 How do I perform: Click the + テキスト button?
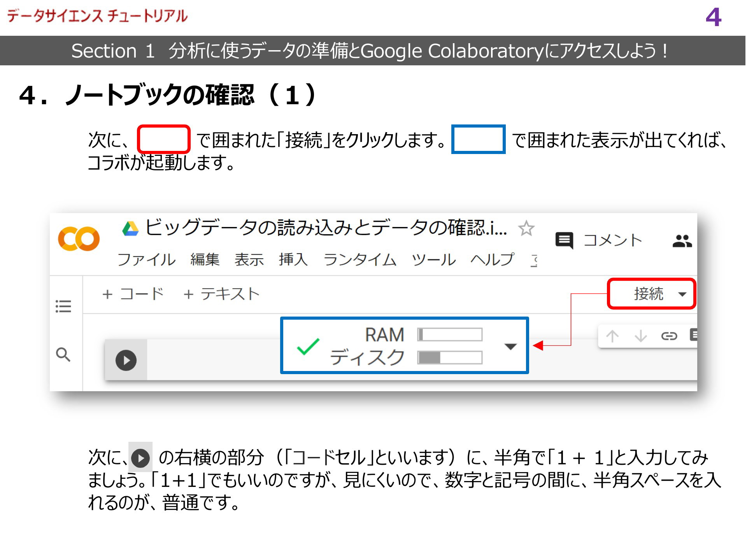[x=221, y=294]
